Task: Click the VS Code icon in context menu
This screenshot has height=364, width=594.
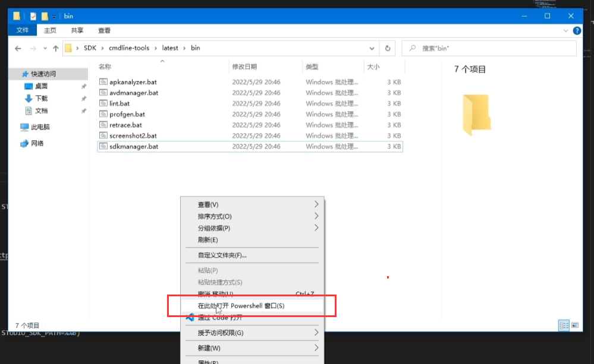Action: tap(190, 318)
